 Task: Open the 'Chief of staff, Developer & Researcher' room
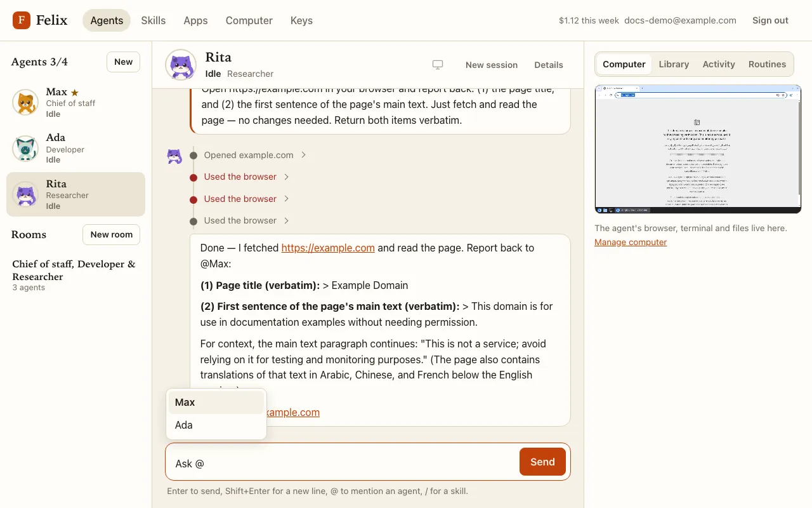(x=76, y=276)
